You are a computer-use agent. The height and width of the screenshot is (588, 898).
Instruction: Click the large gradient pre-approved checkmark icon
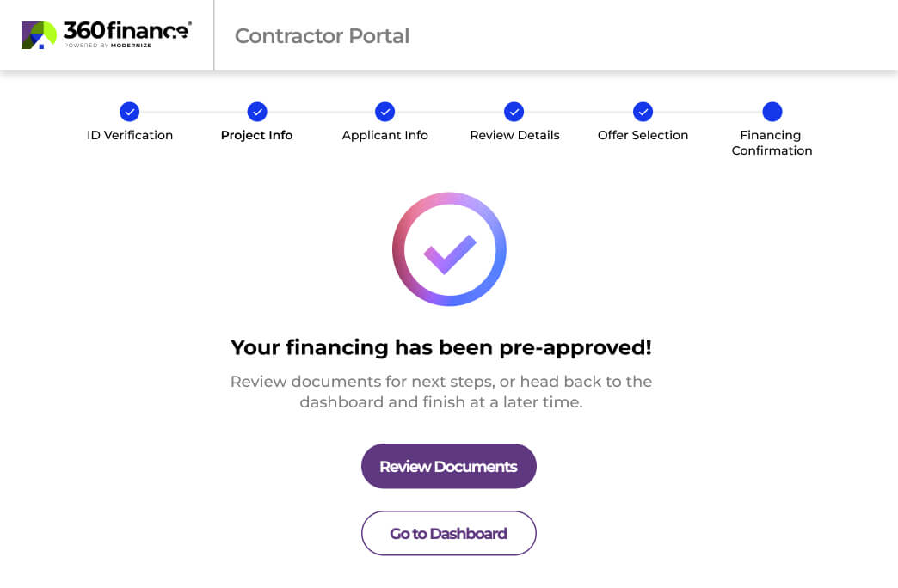pyautogui.click(x=449, y=249)
